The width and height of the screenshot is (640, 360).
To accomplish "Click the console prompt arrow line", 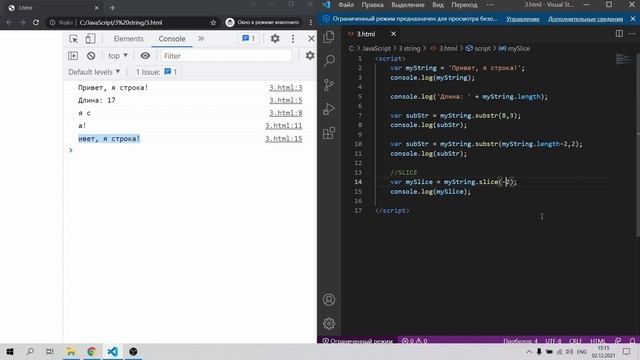I will point(71,151).
